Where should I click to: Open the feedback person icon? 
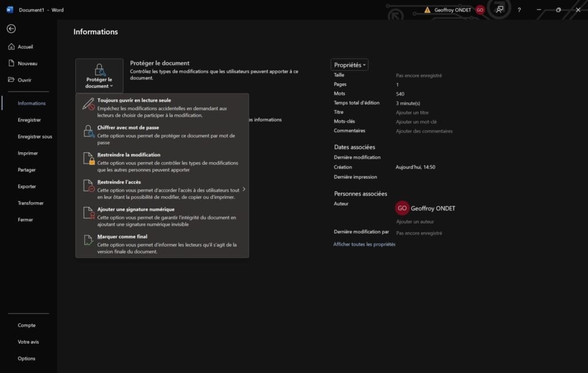500,10
